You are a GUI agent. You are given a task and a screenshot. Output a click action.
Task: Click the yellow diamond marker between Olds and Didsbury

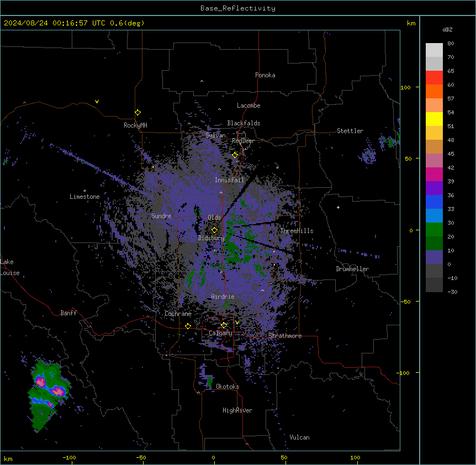pos(215,230)
